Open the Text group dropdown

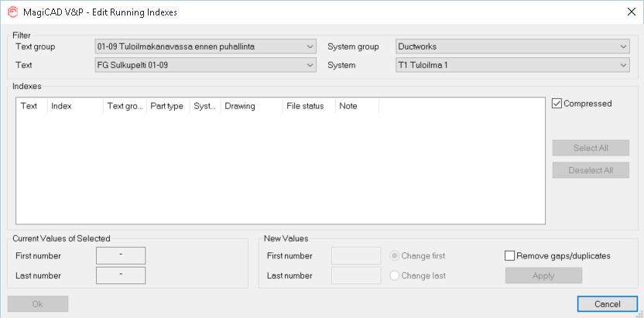coord(205,46)
